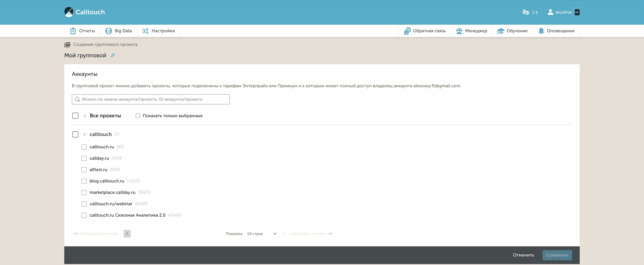Image resolution: width=644 pixels, height=265 pixels.
Task: Click the Отменить button
Action: pyautogui.click(x=523, y=255)
